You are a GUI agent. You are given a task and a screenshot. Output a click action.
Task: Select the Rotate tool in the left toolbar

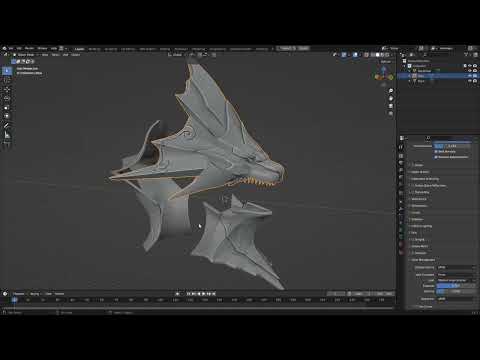7,98
